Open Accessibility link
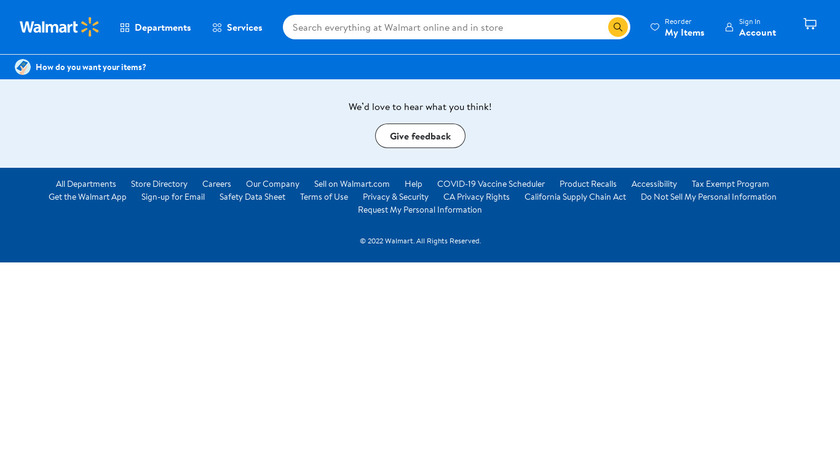The width and height of the screenshot is (840, 472). (x=654, y=184)
